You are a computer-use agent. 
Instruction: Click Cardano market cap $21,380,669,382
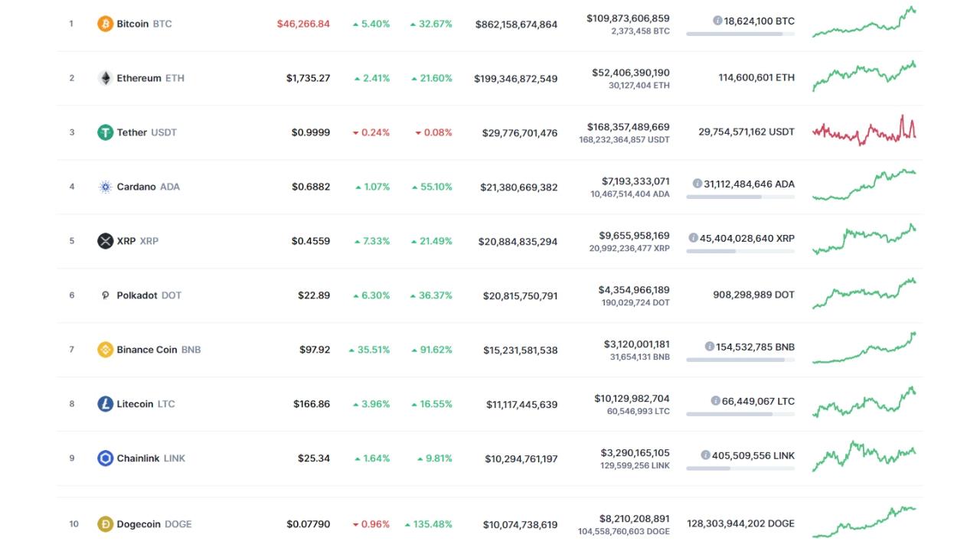point(519,187)
